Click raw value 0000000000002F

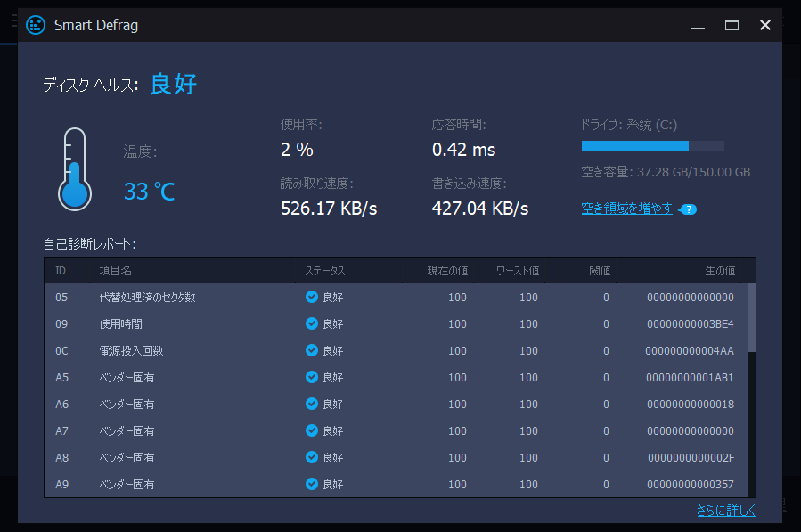pos(691,458)
